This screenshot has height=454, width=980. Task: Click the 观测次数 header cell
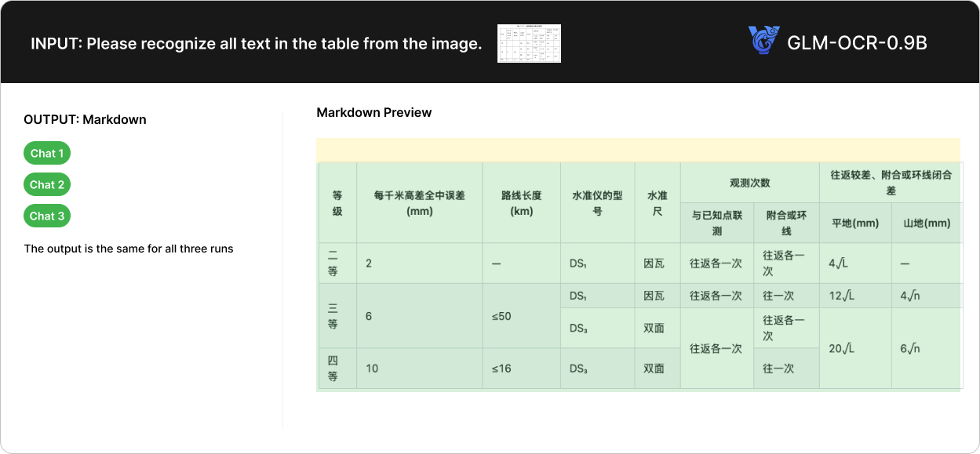tap(749, 183)
